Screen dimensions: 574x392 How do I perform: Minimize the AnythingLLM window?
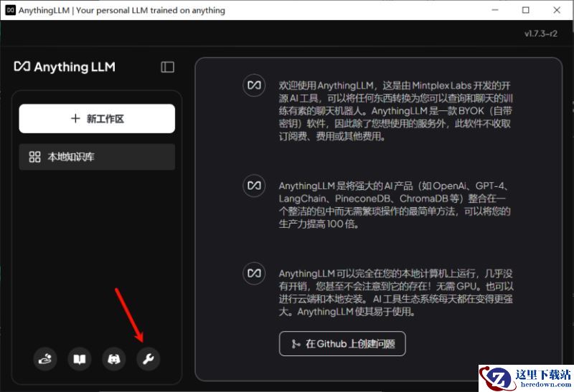point(495,10)
